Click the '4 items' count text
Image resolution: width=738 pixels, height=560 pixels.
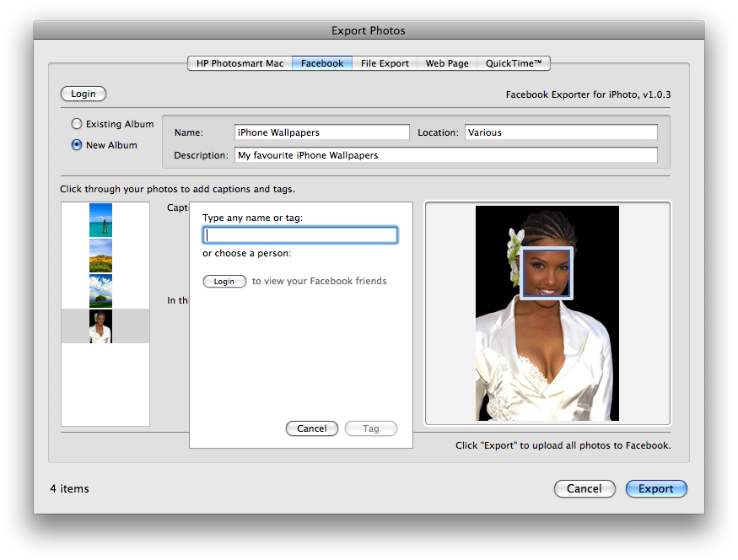pos(70,489)
